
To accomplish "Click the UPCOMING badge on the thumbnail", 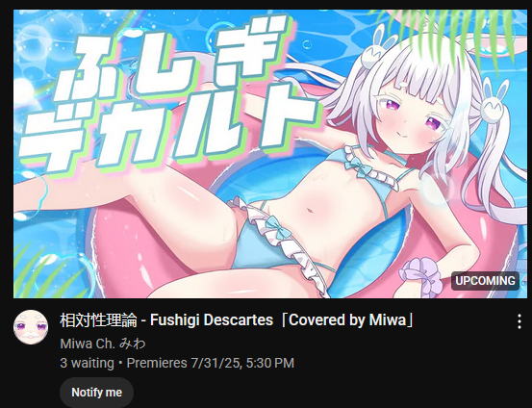I will point(485,281).
